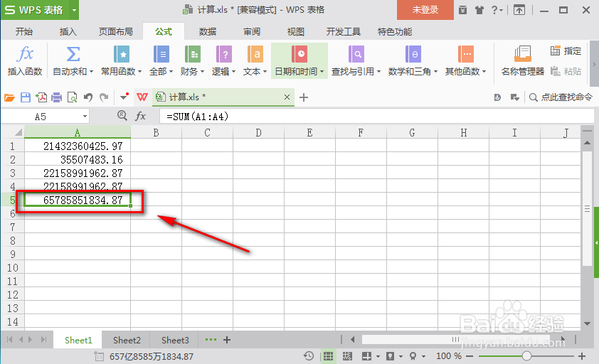
Task: Expand the quick access toolbar customize arrow
Action: tap(124, 97)
